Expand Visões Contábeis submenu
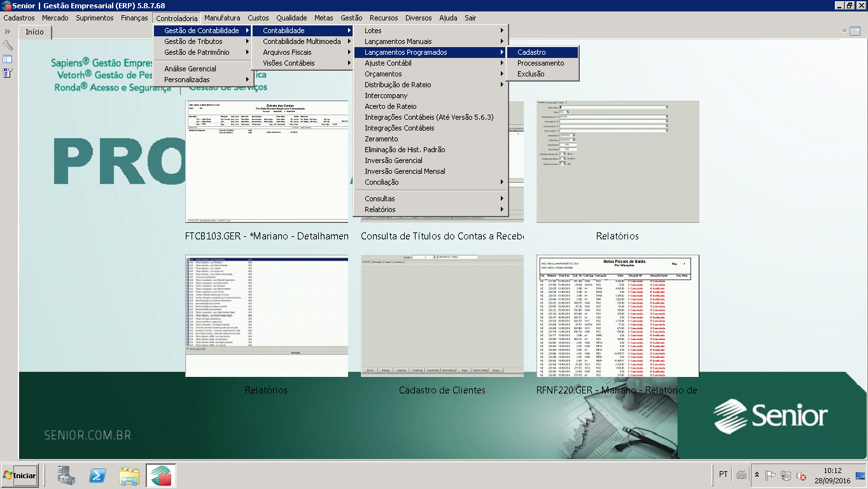 click(x=303, y=63)
